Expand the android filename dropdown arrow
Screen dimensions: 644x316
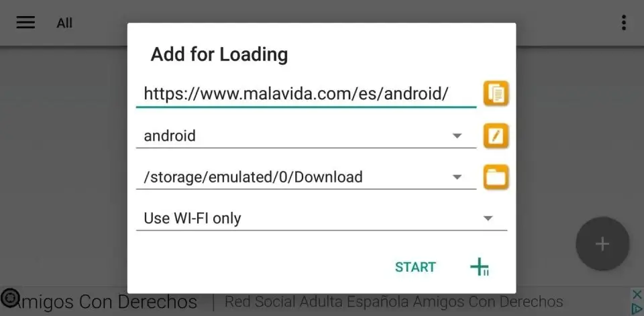coord(457,136)
